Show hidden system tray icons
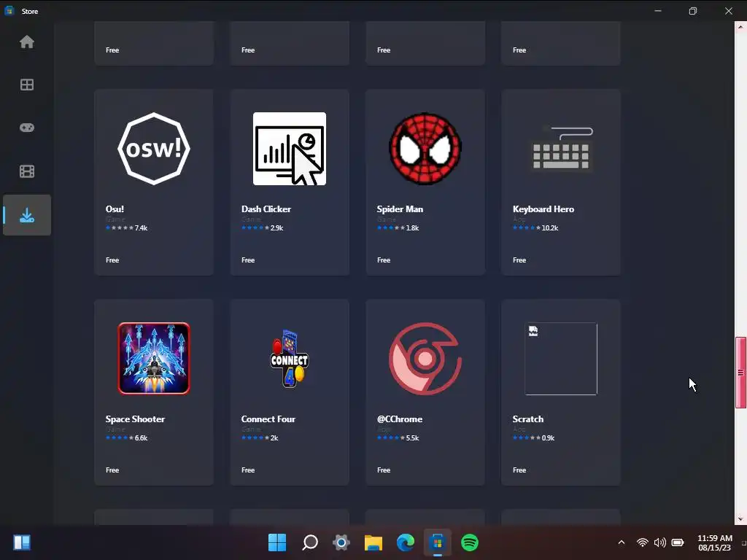Image resolution: width=747 pixels, height=560 pixels. (622, 542)
